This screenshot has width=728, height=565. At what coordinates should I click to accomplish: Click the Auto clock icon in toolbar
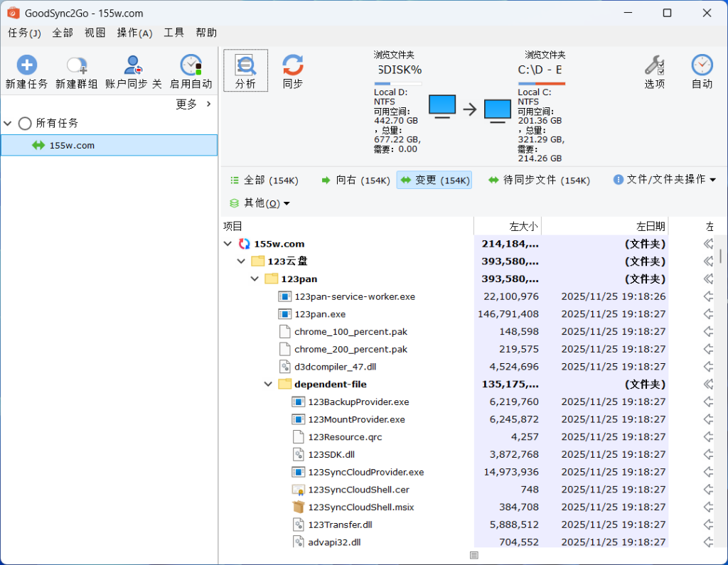tap(702, 65)
